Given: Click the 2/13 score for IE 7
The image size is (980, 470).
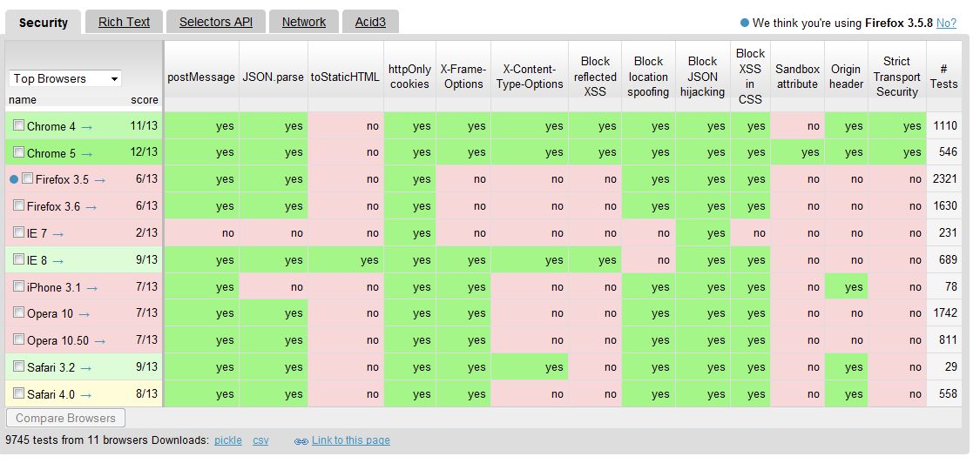Looking at the screenshot, I should tap(147, 232).
